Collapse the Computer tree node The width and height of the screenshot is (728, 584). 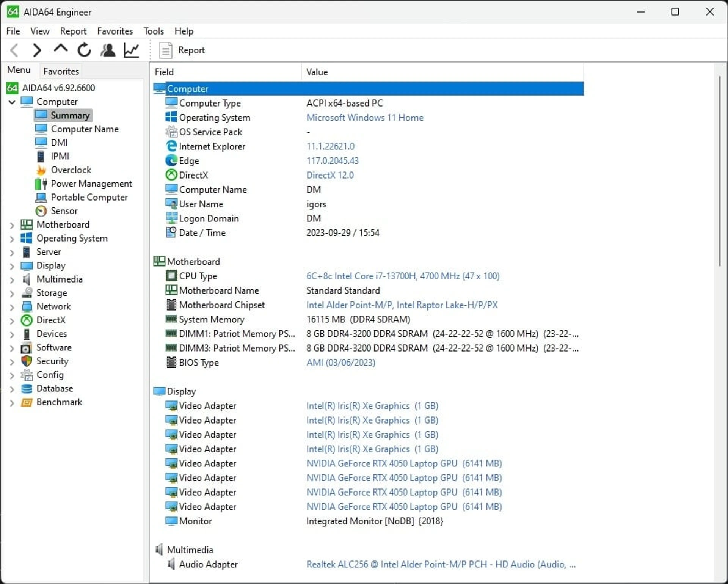point(12,102)
